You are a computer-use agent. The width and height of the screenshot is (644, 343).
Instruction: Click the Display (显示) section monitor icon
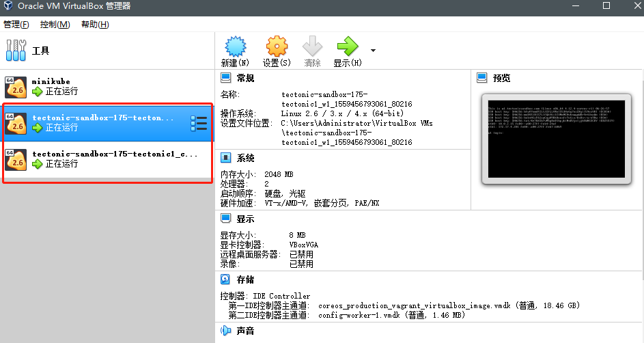pyautogui.click(x=226, y=219)
